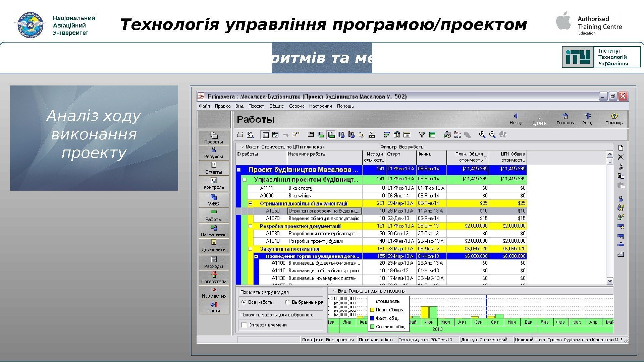Click the WBS sidebar icon
644x362 pixels.
(214, 200)
